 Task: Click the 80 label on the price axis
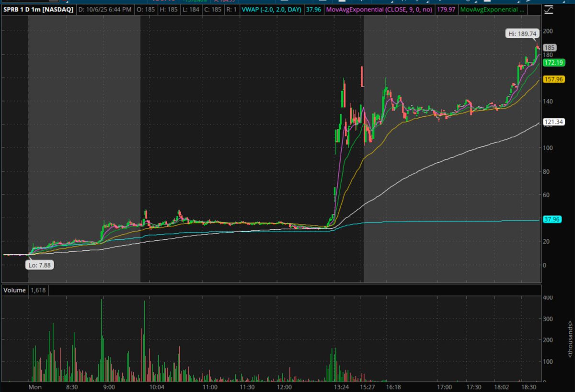coord(546,171)
